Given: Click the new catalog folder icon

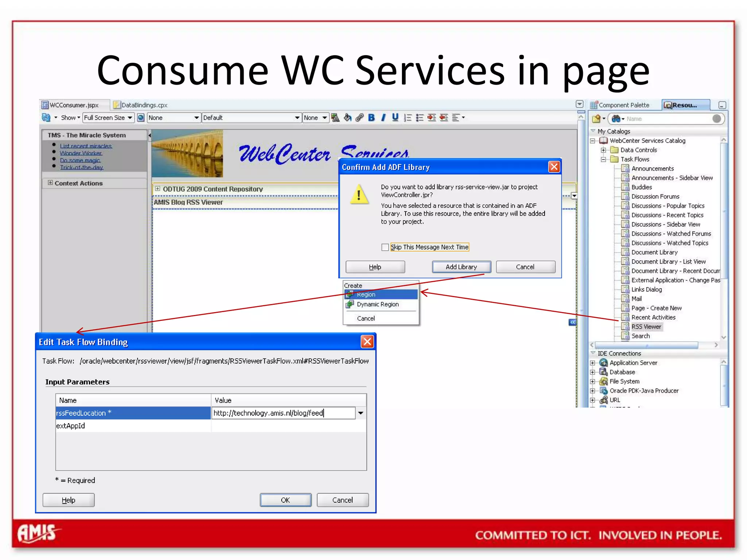Looking at the screenshot, I should (x=596, y=118).
